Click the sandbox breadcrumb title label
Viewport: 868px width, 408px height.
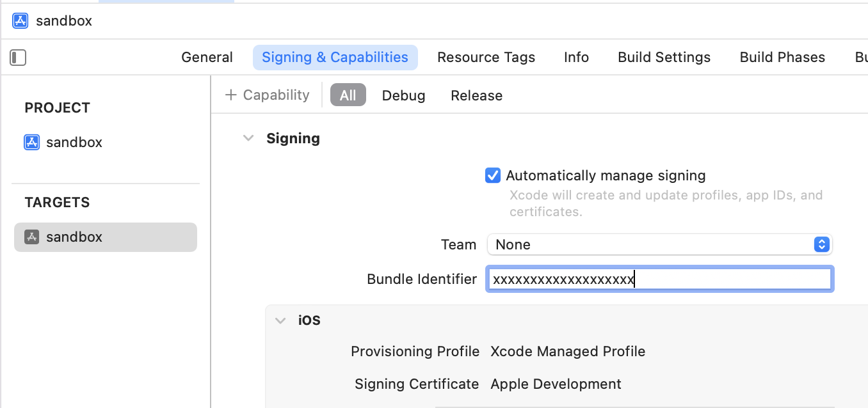[64, 20]
